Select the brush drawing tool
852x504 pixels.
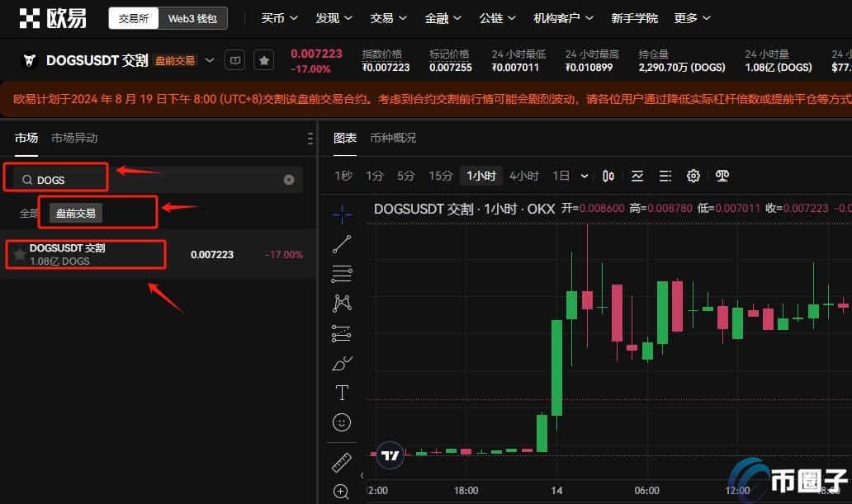coord(342,363)
